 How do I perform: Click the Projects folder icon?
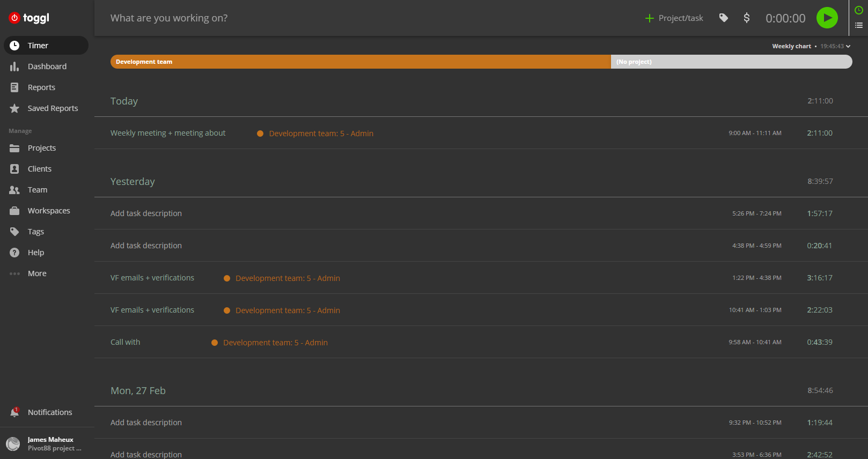click(14, 148)
